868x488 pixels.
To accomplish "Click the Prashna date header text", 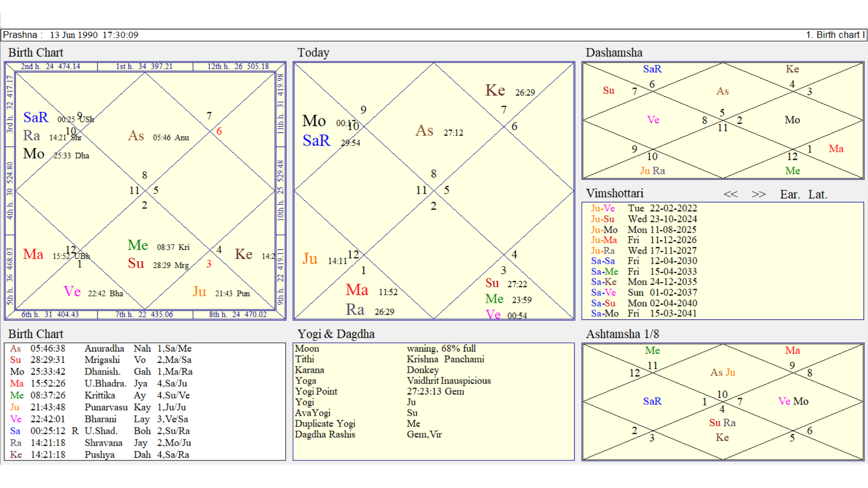I will (71, 35).
